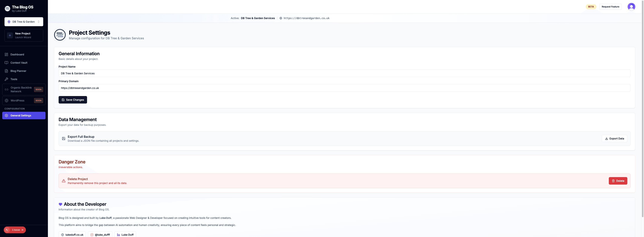Click the warning triangle in Delete Project

click(63, 181)
